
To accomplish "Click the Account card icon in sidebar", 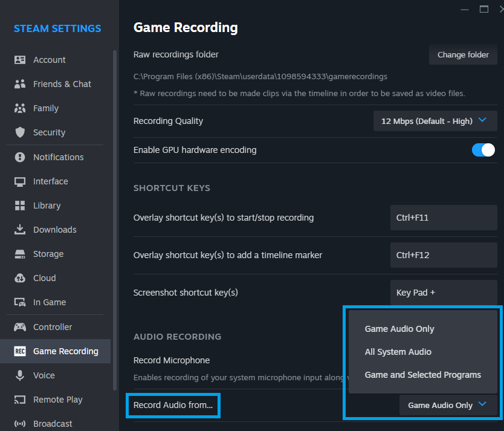I will pos(20,60).
